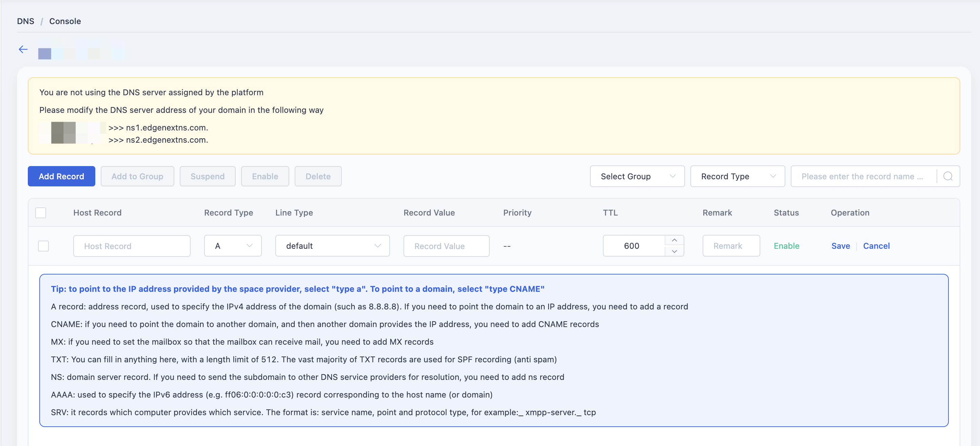Cancel the new record entry
The image size is (980, 446).
tap(876, 246)
